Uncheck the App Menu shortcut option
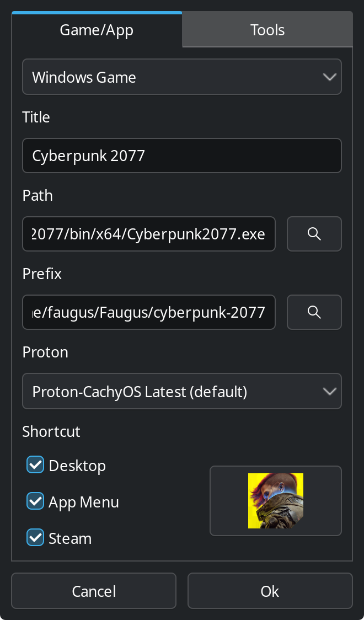 pyautogui.click(x=35, y=501)
